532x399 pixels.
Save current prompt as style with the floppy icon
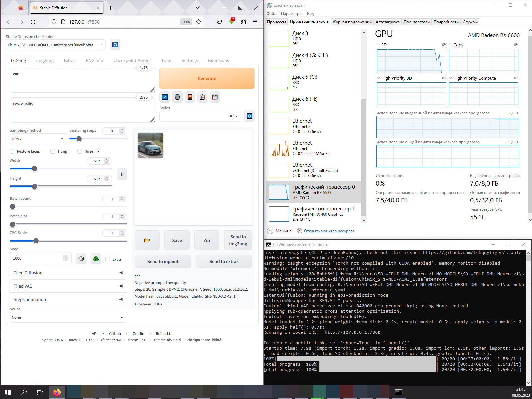[215, 97]
